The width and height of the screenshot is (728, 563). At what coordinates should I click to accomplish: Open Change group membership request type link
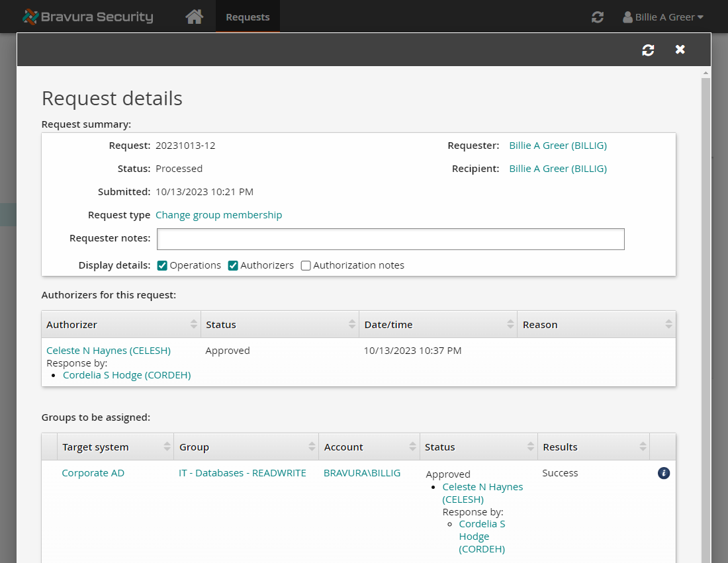pyautogui.click(x=218, y=215)
